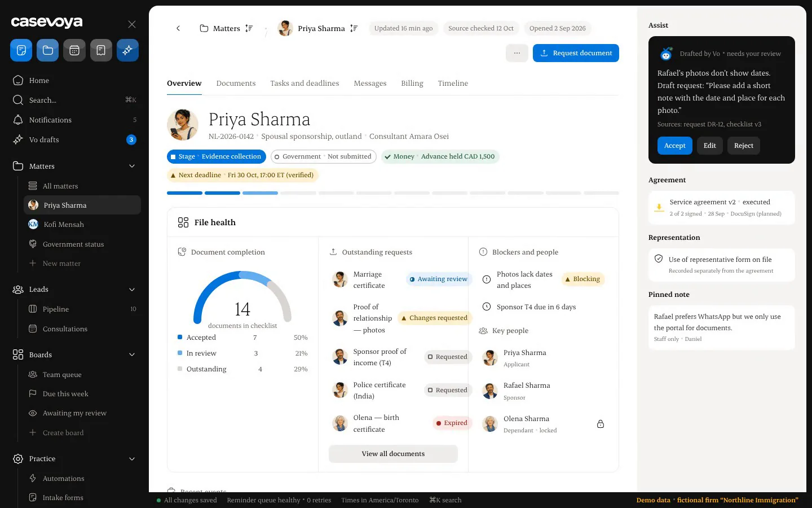Viewport: 812px width, 508px height.
Task: Collapse the Boards section chevron
Action: pos(132,355)
